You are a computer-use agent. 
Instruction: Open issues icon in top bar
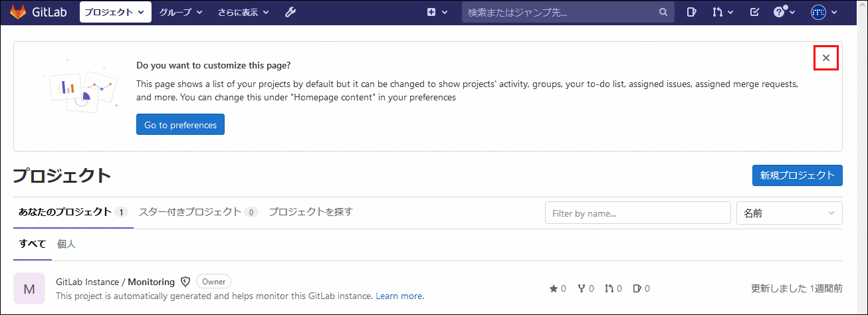(691, 12)
